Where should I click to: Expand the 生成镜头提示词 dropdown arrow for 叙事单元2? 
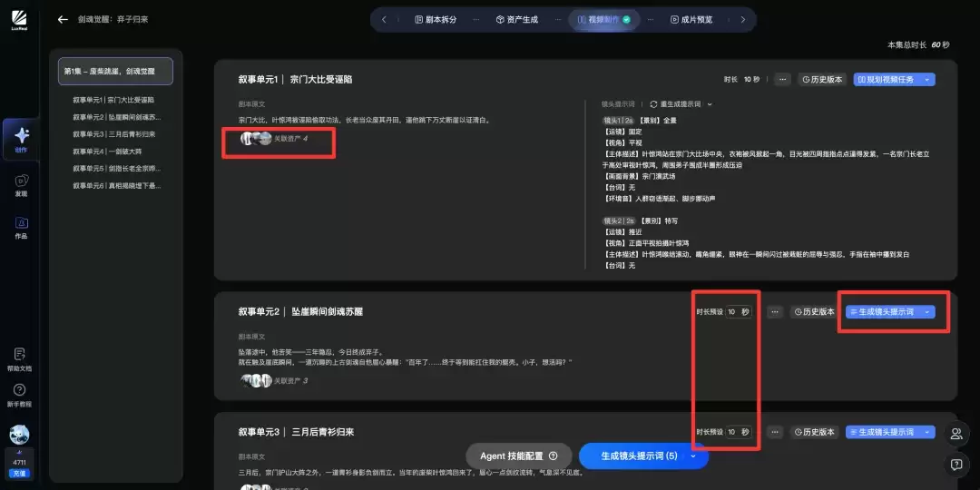pyautogui.click(x=926, y=312)
